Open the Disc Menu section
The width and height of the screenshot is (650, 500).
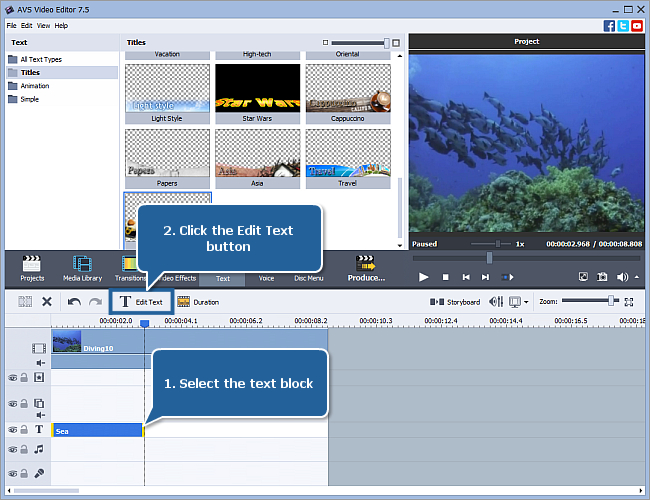(309, 278)
